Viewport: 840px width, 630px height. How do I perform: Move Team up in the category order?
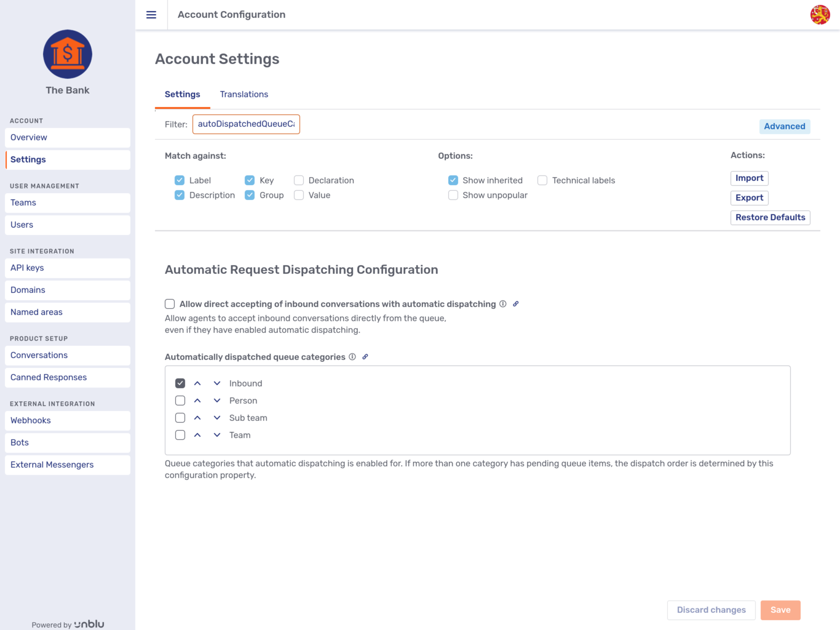pyautogui.click(x=197, y=435)
